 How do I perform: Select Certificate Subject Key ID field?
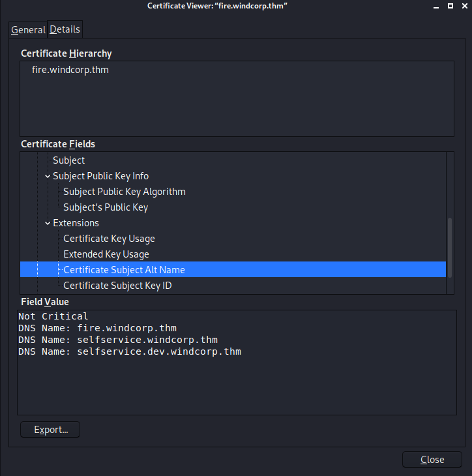tap(117, 286)
